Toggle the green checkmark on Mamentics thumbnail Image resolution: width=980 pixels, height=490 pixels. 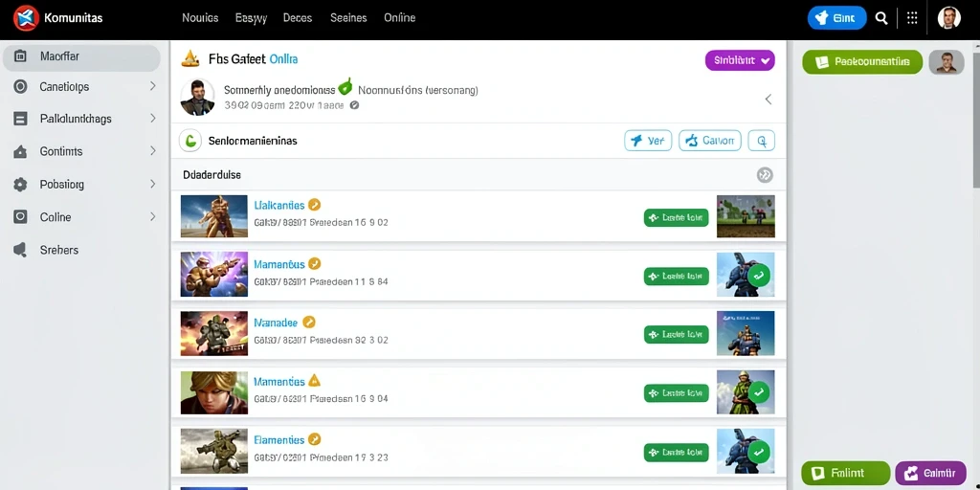[x=759, y=391]
